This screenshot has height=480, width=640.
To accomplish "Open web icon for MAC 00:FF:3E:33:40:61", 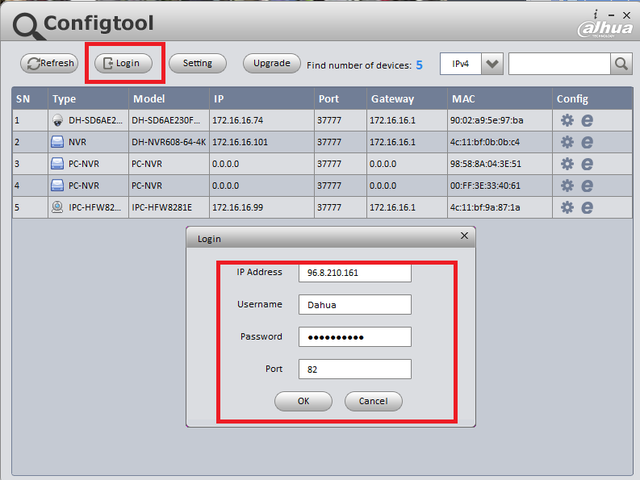I will (587, 186).
